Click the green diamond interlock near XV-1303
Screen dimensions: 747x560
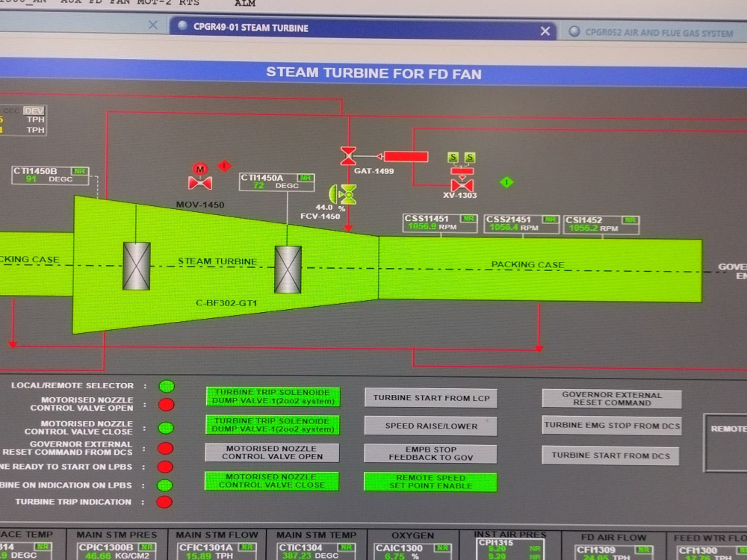coord(506,182)
